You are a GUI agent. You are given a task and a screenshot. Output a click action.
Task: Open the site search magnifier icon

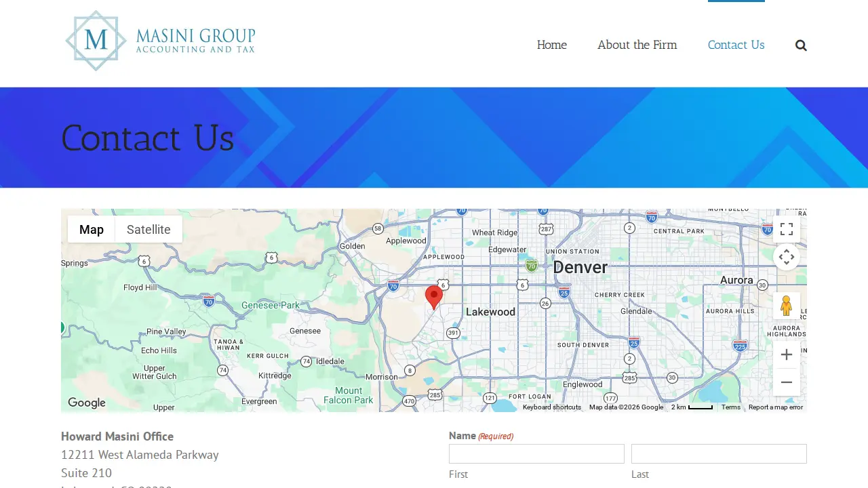click(801, 45)
